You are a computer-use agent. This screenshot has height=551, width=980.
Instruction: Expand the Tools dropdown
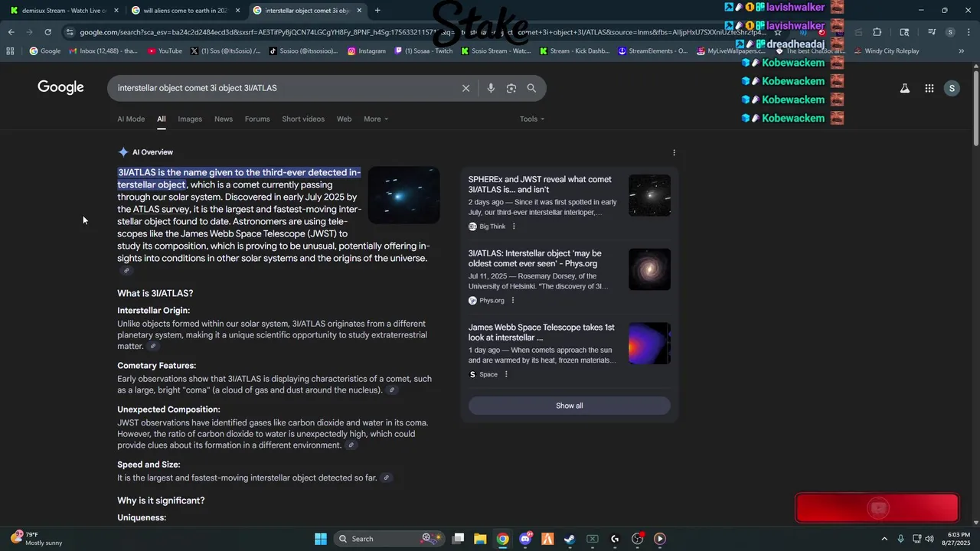tap(532, 119)
